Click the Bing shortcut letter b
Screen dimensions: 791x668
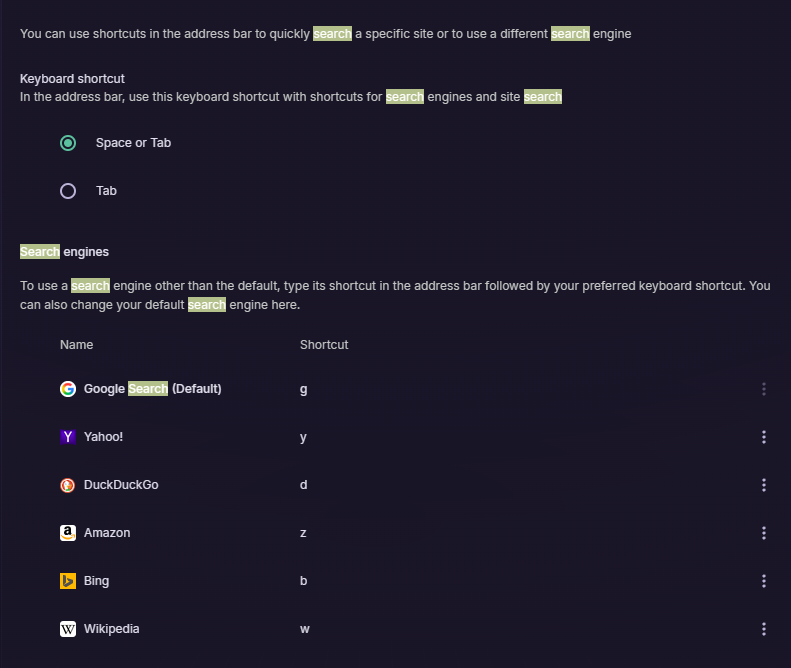coord(303,581)
